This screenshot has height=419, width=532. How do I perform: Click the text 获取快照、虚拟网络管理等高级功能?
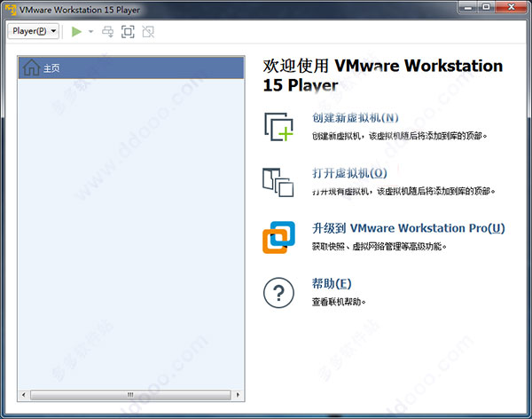click(x=379, y=247)
